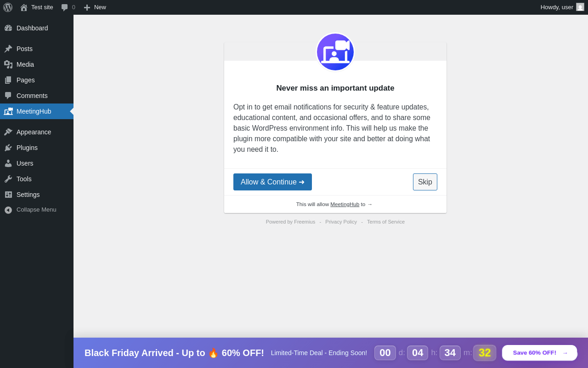
Task: Click the Users person icon
Action: click(x=8, y=163)
